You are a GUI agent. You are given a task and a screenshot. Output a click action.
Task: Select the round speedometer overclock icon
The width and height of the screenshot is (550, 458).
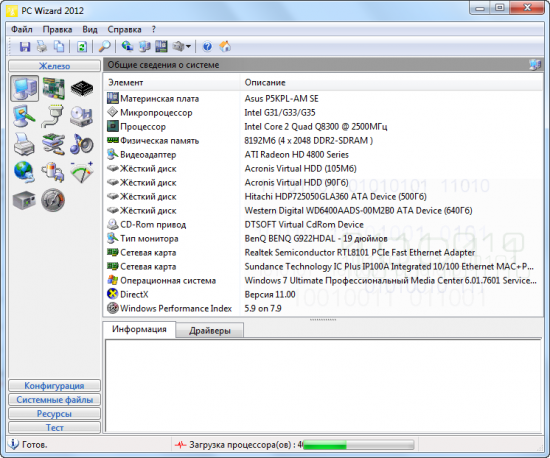tap(53, 200)
